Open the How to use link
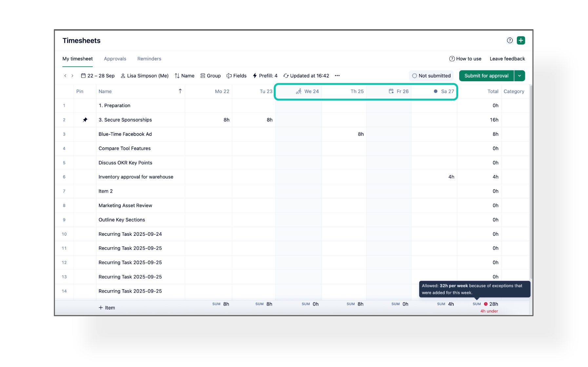The image size is (588, 367). coord(465,59)
